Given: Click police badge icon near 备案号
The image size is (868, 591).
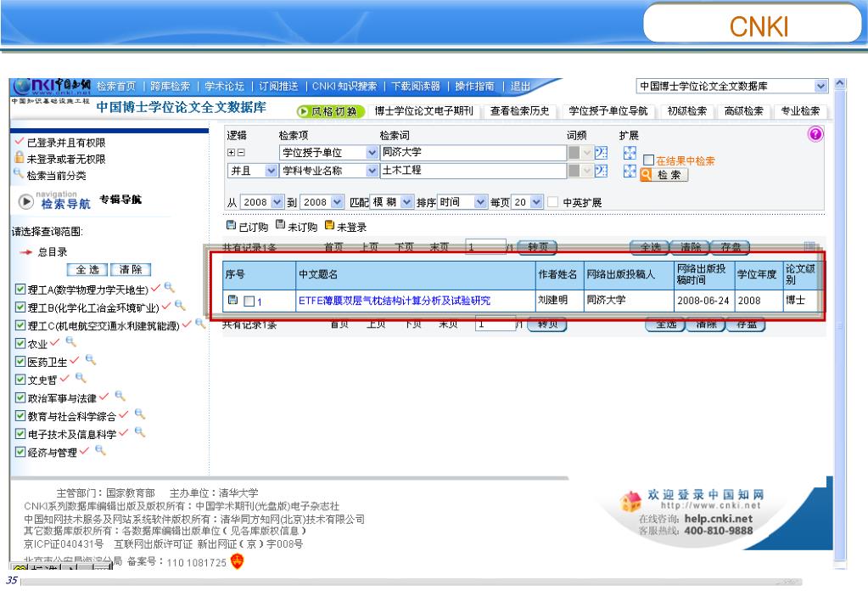Looking at the screenshot, I should (237, 561).
